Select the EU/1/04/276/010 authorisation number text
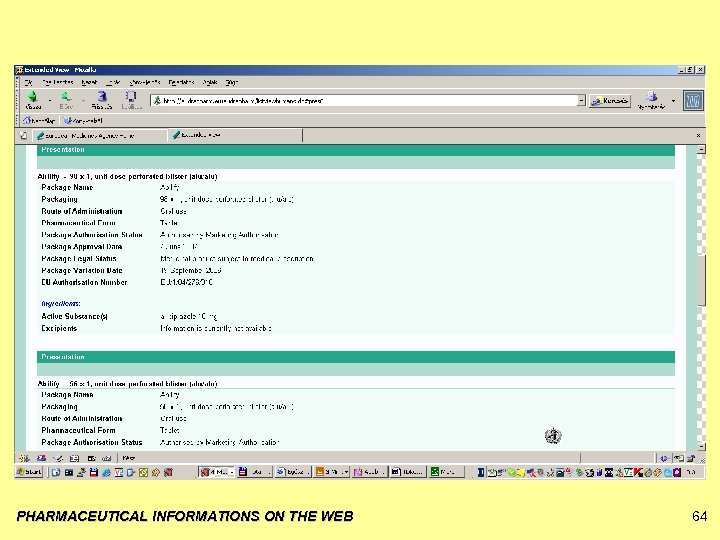Image resolution: width=720 pixels, height=540 pixels. [x=186, y=282]
